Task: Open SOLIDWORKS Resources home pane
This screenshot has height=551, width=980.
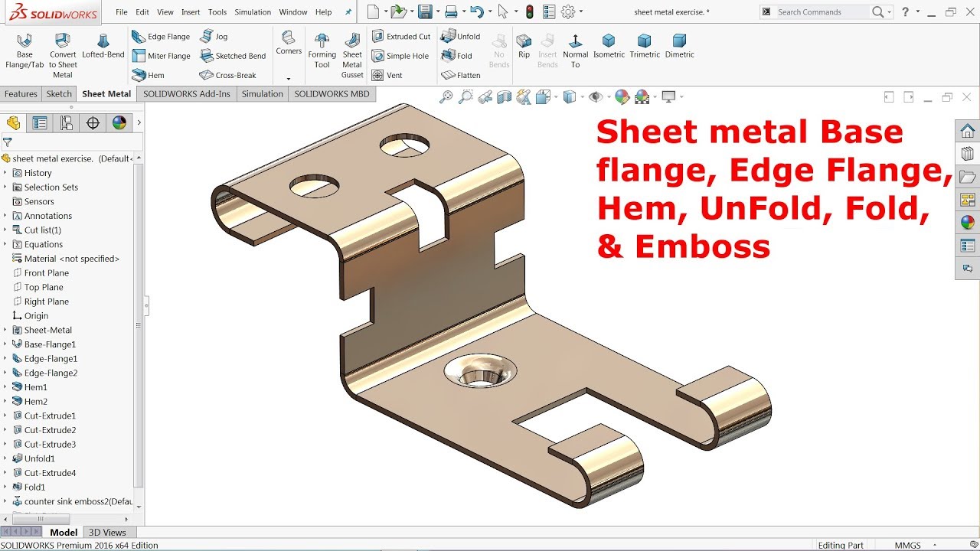Action: click(x=968, y=131)
